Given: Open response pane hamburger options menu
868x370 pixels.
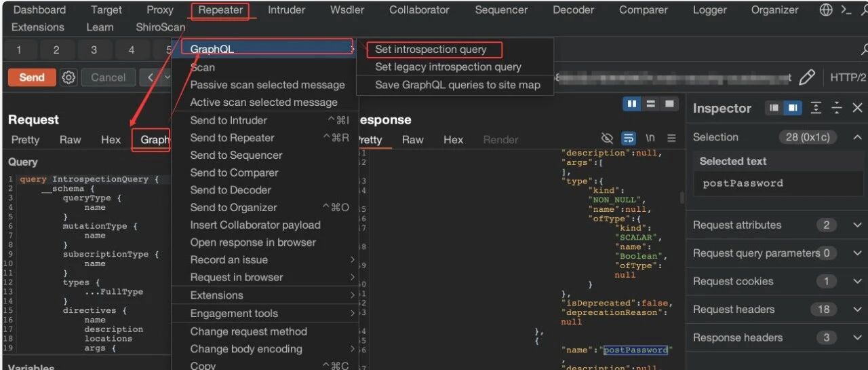Looking at the screenshot, I should point(671,138).
